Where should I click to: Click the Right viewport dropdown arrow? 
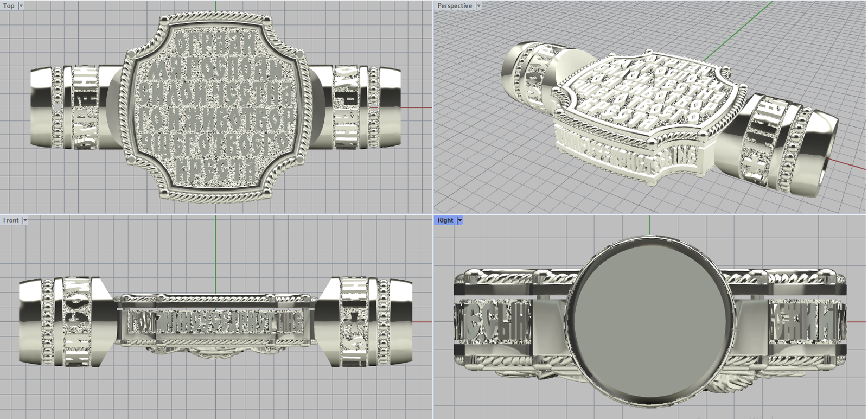click(459, 220)
